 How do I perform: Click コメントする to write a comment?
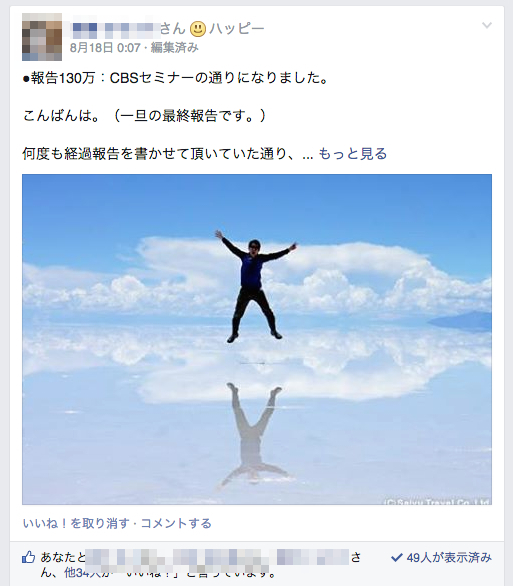(x=176, y=523)
